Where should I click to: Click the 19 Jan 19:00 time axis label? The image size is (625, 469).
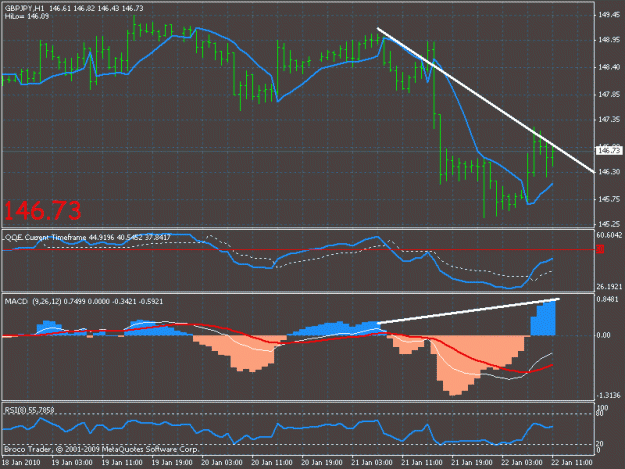click(172, 463)
